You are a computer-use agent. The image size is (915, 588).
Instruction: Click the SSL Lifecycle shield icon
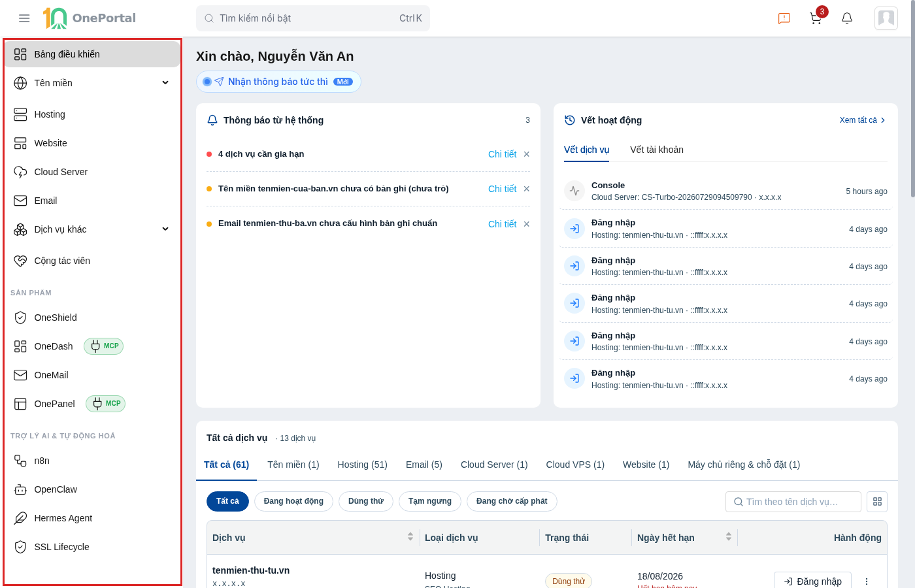click(x=20, y=547)
